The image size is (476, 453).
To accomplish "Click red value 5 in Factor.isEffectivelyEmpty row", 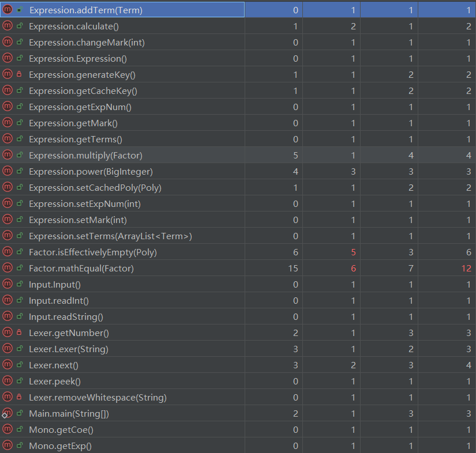I will click(x=353, y=252).
